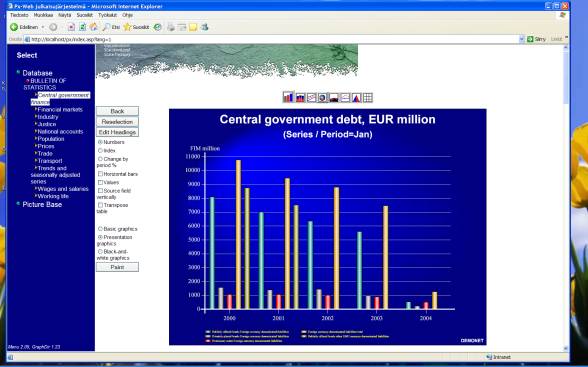The height and width of the screenshot is (367, 588).
Task: Click the Siirry go button
Action: [x=536, y=39]
